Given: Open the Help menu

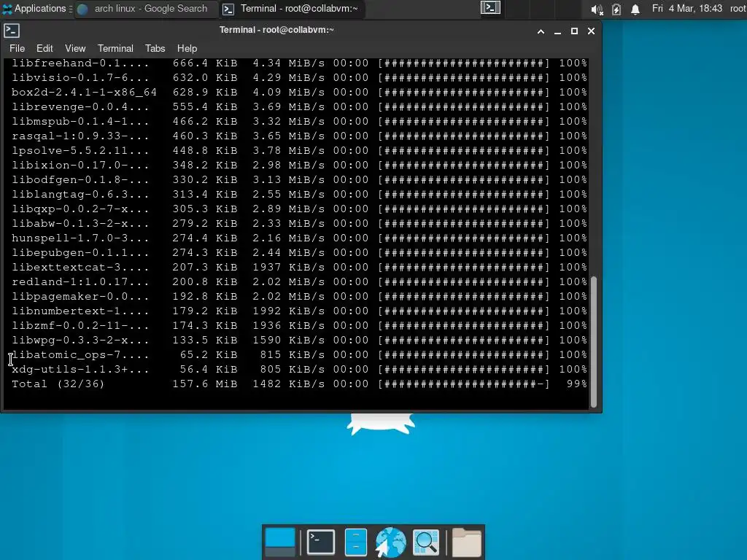Looking at the screenshot, I should click(x=187, y=49).
